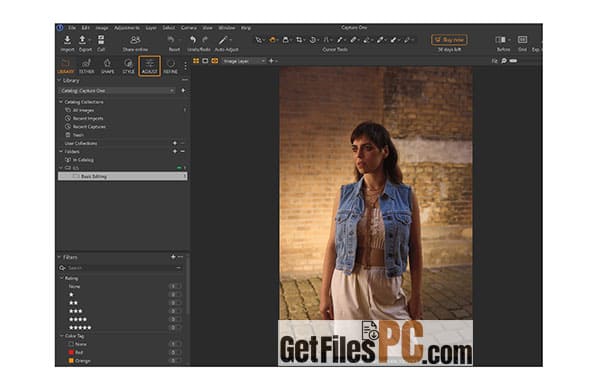Click the Undo arrow
The width and height of the screenshot is (600, 390).
(x=193, y=40)
